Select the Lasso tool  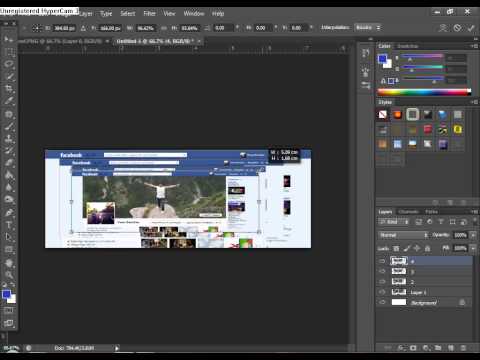click(x=9, y=64)
